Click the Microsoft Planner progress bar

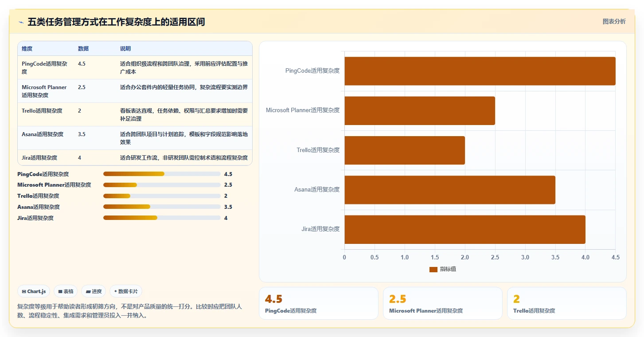(162, 185)
